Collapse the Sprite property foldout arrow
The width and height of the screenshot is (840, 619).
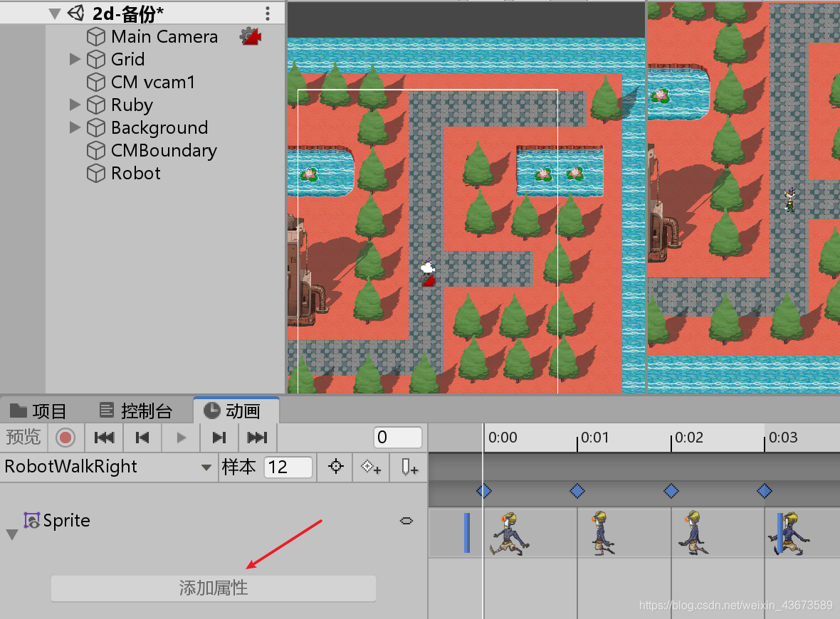point(12,534)
